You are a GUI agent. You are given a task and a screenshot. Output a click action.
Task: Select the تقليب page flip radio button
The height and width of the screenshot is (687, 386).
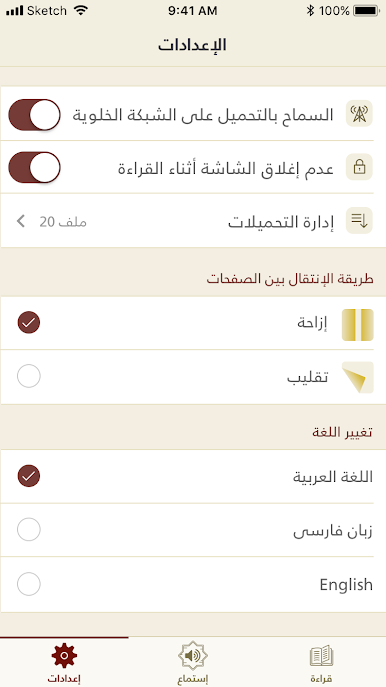pos(29,376)
